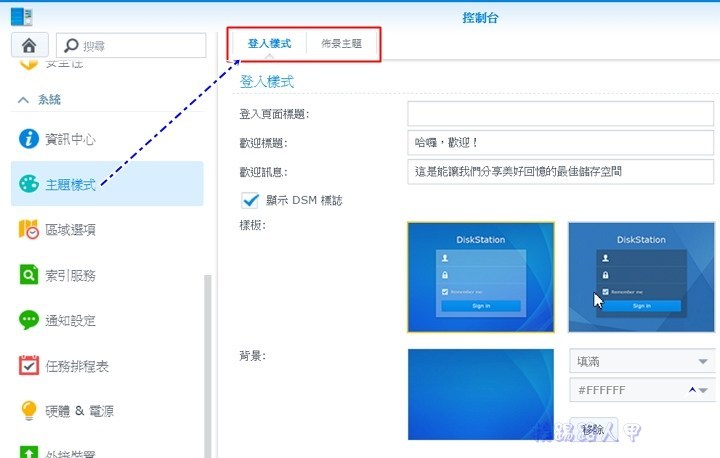This screenshot has height=458, width=720.
Task: Click the 登入頁面標題 input field
Action: click(x=560, y=113)
